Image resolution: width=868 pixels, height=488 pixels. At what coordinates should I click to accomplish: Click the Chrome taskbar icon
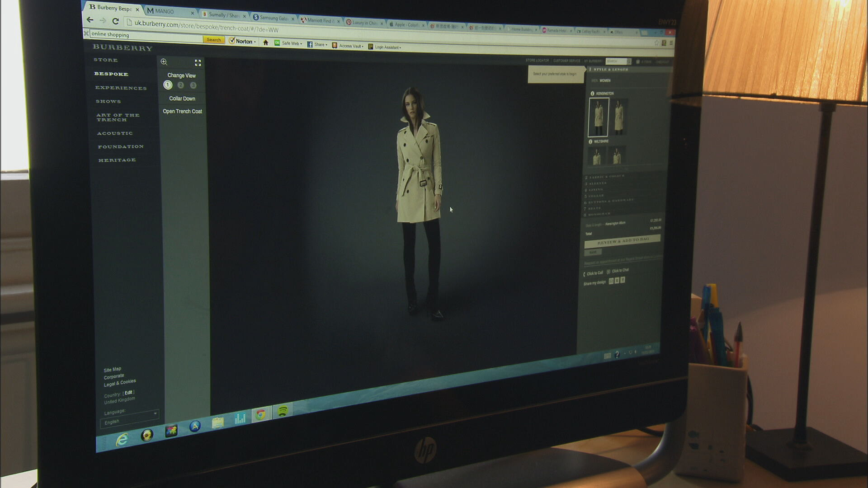260,414
